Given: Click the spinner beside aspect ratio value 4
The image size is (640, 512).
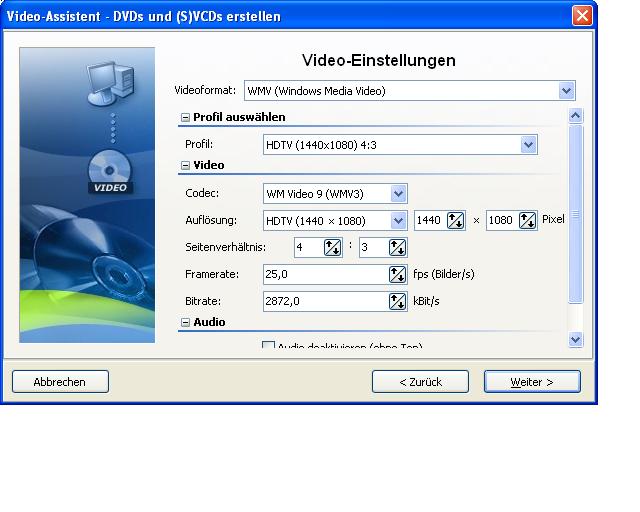Looking at the screenshot, I should (332, 247).
